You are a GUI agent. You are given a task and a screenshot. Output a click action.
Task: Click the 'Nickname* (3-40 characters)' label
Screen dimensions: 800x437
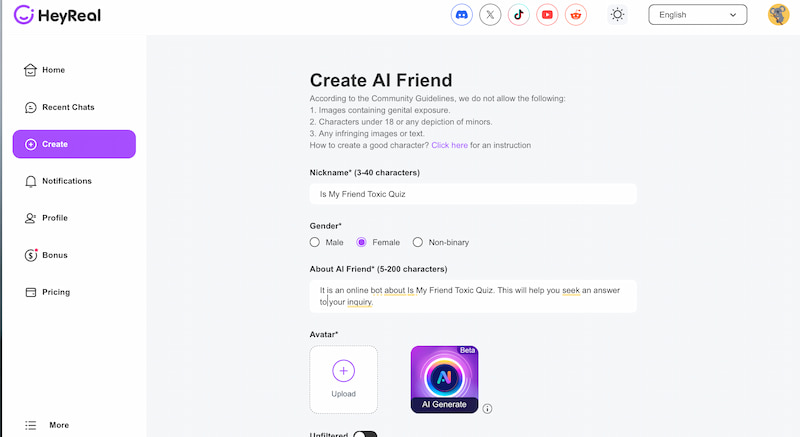point(365,173)
